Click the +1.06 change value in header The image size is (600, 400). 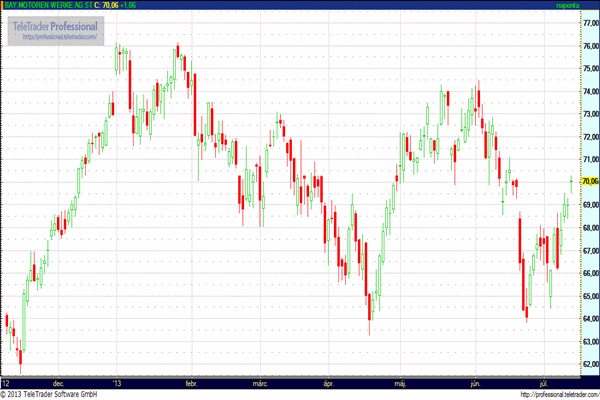(x=126, y=5)
